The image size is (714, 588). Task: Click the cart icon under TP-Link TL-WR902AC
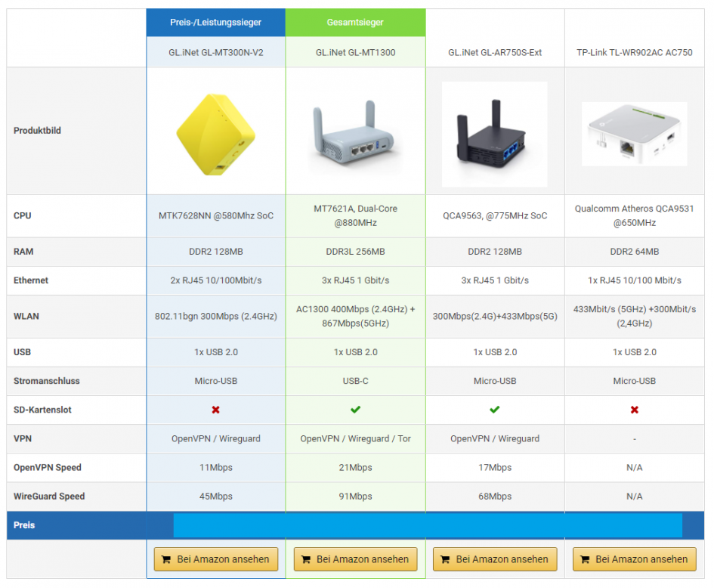(585, 560)
